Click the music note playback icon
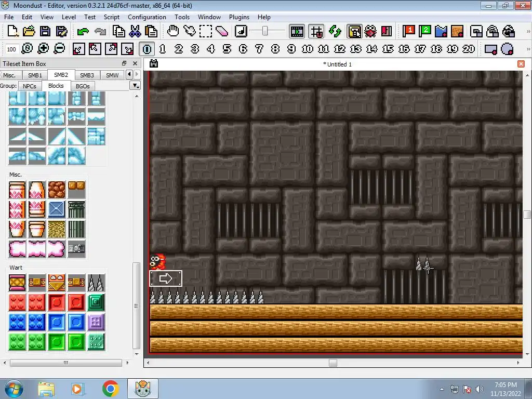Image resolution: width=532 pixels, height=399 pixels. 241,31
